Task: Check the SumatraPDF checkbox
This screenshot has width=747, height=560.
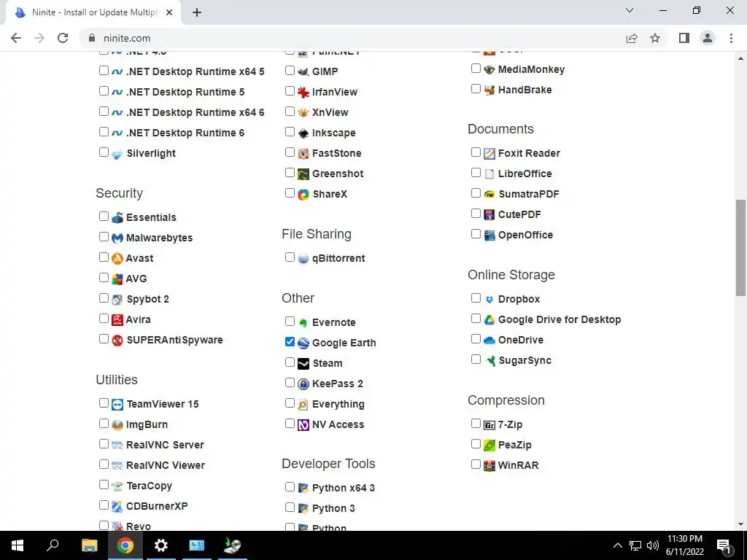Action: pyautogui.click(x=476, y=192)
